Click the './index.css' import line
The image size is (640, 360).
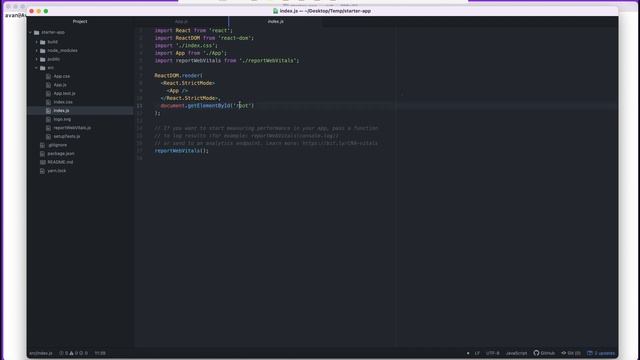point(186,45)
